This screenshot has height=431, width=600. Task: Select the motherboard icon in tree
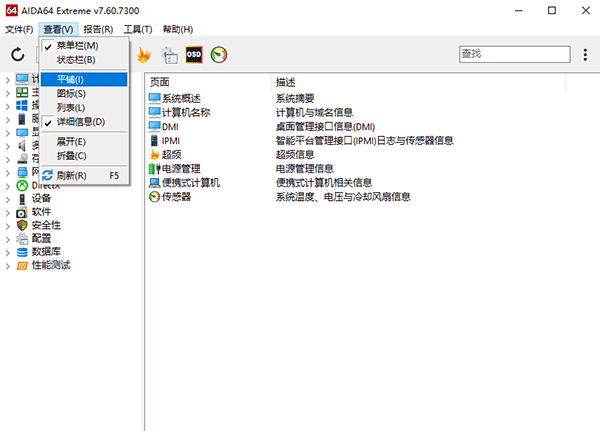tap(22, 92)
